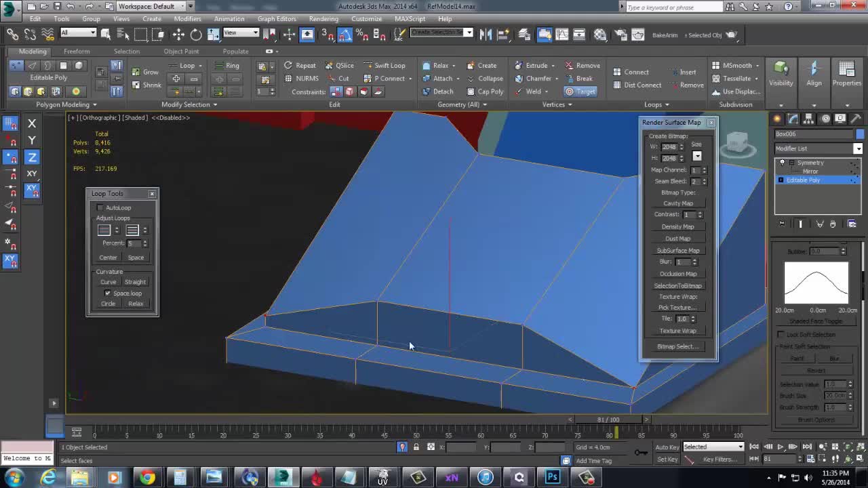Open the Rendering menu
868x488 pixels.
click(x=323, y=19)
